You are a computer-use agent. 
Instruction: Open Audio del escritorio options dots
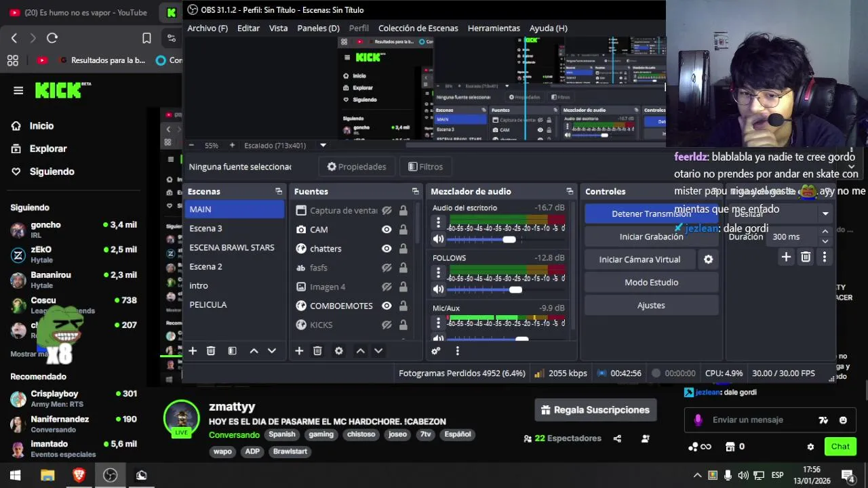(x=438, y=222)
